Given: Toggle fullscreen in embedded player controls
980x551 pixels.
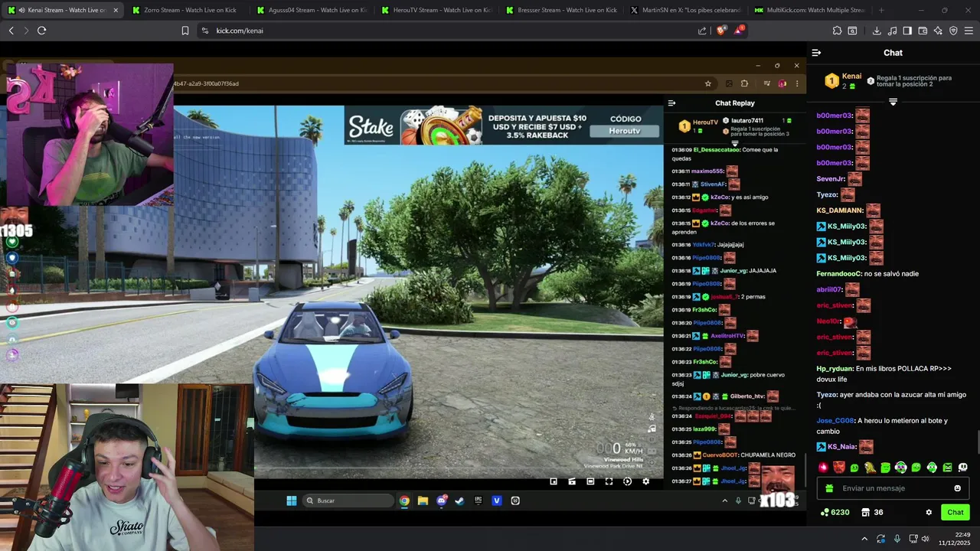Looking at the screenshot, I should (609, 481).
